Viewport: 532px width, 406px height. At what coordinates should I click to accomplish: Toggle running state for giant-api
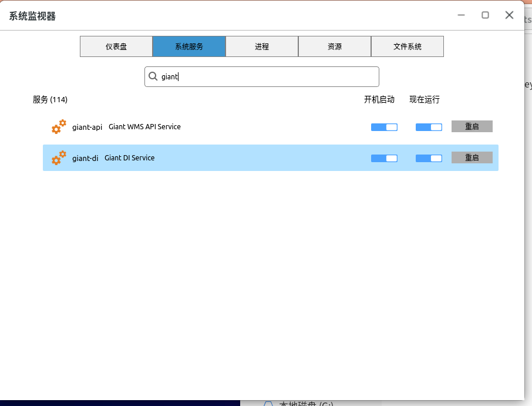click(429, 127)
